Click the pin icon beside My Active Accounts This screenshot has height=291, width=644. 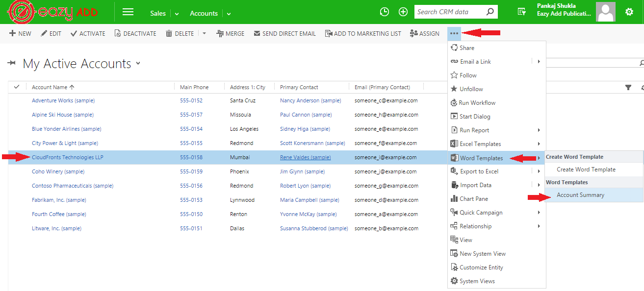coord(12,63)
